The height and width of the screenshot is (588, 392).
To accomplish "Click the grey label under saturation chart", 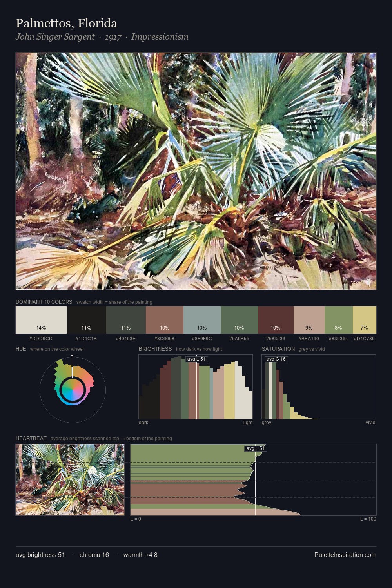I will point(267,423).
